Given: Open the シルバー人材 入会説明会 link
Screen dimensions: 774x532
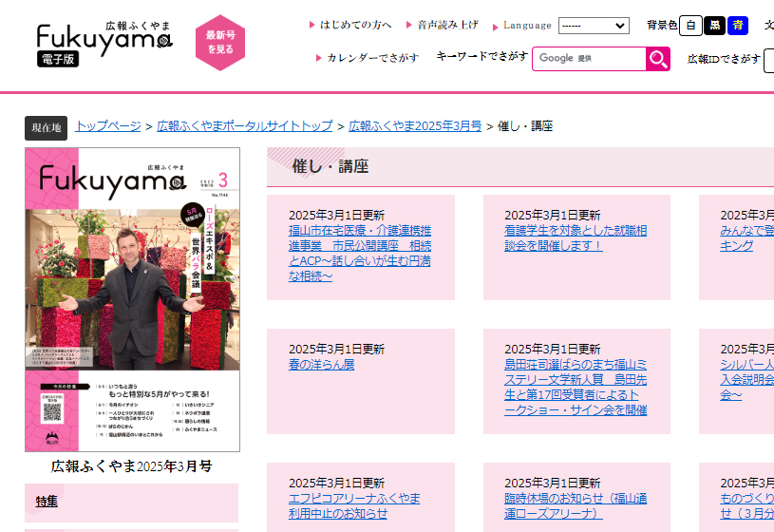Looking at the screenshot, I should [746, 379].
